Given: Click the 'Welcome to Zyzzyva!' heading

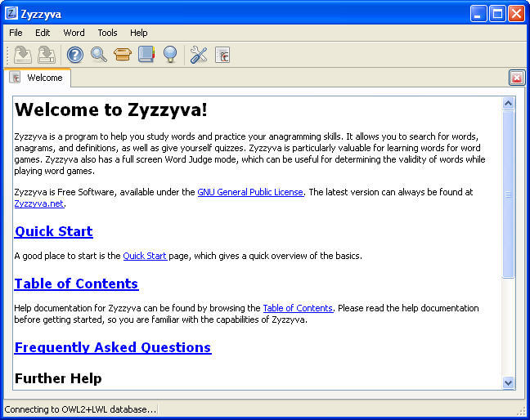Looking at the screenshot, I should click(111, 109).
